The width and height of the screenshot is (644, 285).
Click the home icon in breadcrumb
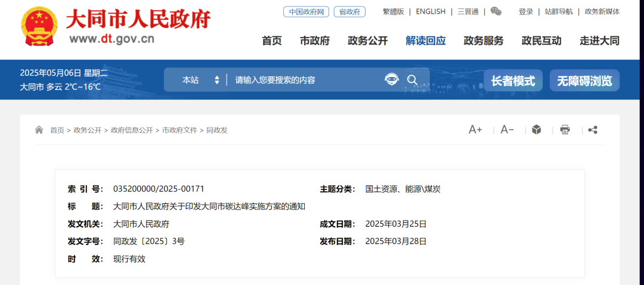pyautogui.click(x=39, y=130)
